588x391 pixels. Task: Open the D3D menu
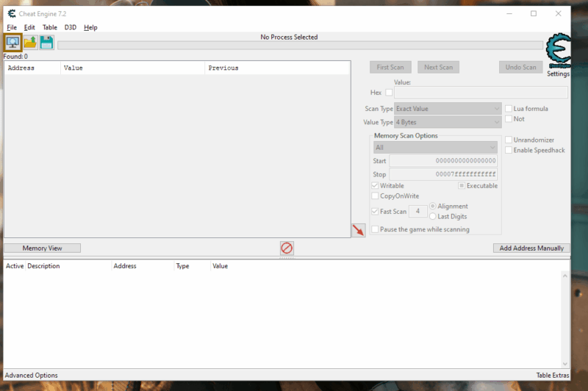[x=70, y=27]
